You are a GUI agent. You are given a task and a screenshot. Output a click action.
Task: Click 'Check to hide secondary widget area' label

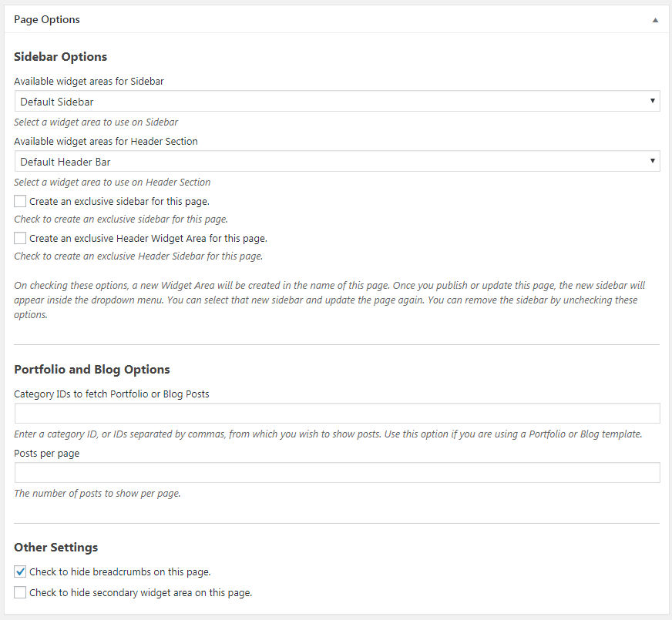[x=141, y=592]
